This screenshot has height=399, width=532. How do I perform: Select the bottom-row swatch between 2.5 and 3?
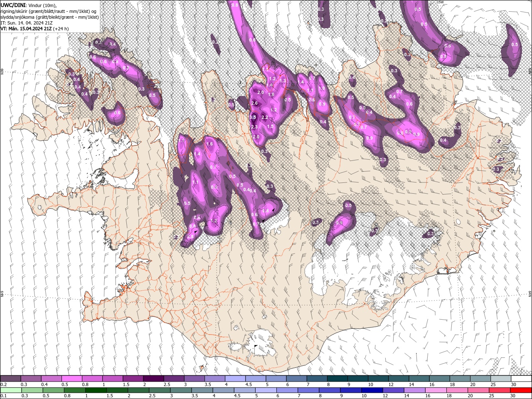coord(159,390)
